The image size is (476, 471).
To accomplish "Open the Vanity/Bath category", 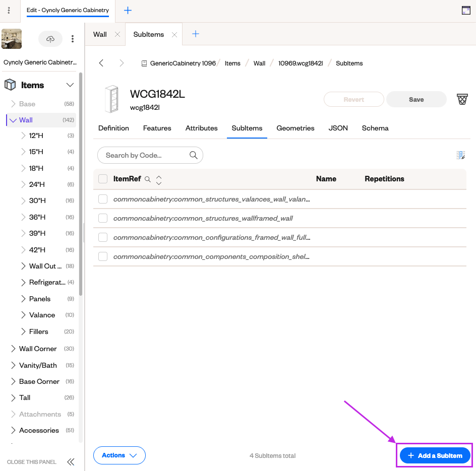I will coord(38,365).
